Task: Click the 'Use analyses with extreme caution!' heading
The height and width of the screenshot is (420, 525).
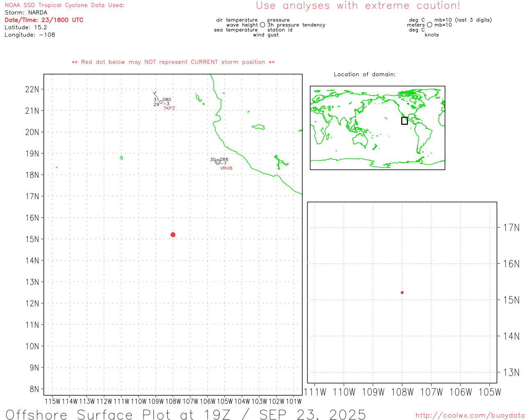Action: [x=358, y=6]
